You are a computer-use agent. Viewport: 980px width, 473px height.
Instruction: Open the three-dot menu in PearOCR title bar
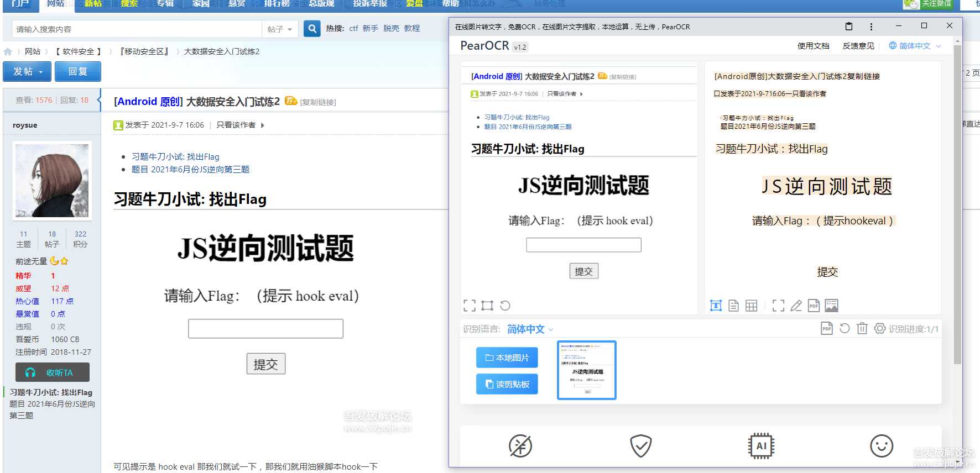click(x=871, y=27)
